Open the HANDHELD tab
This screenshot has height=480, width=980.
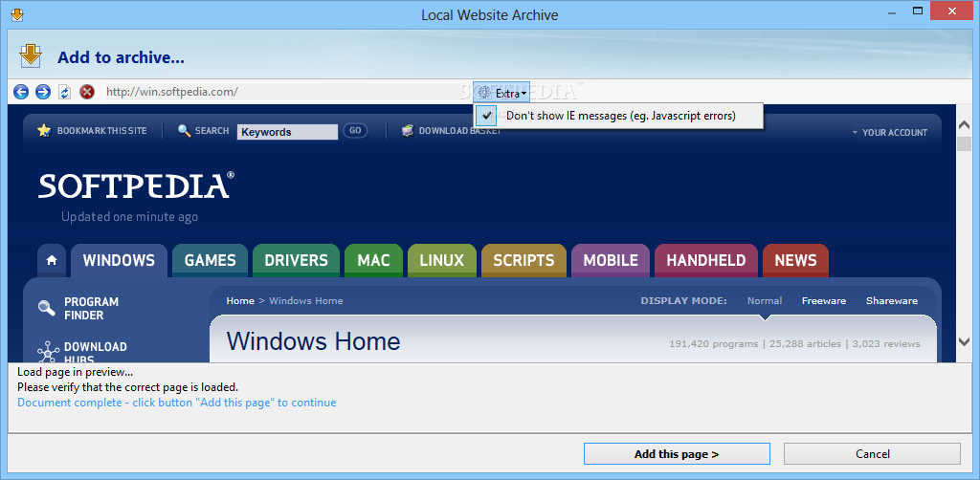[x=706, y=260]
